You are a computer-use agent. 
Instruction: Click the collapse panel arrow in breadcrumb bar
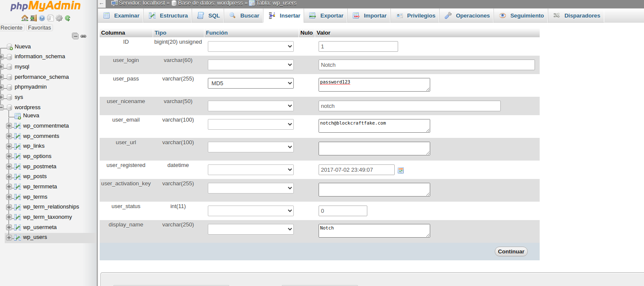[101, 3]
